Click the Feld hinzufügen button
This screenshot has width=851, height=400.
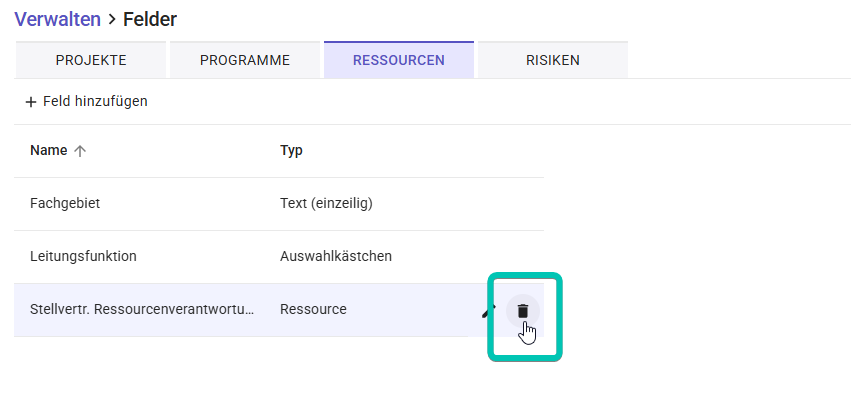click(x=87, y=101)
